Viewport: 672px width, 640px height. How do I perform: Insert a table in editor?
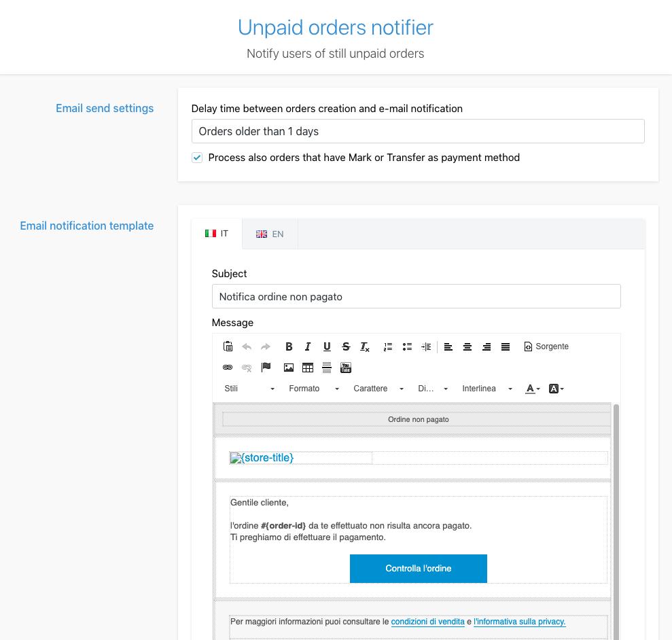308,368
